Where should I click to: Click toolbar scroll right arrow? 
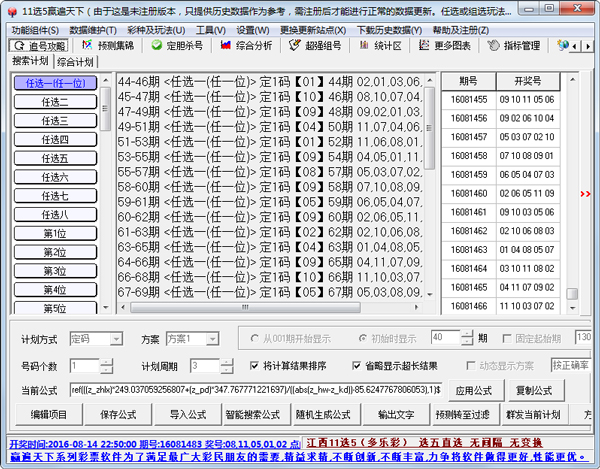click(x=588, y=46)
